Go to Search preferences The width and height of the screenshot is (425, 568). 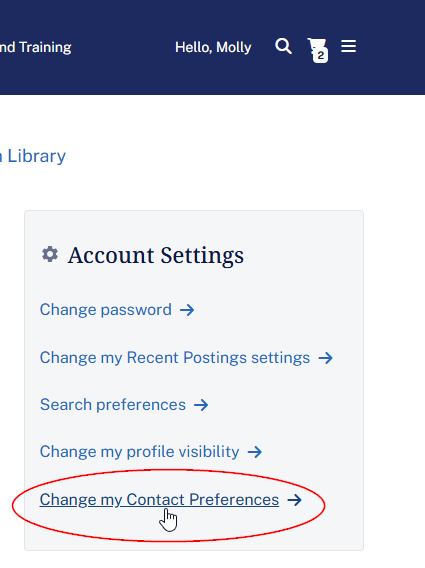113,405
